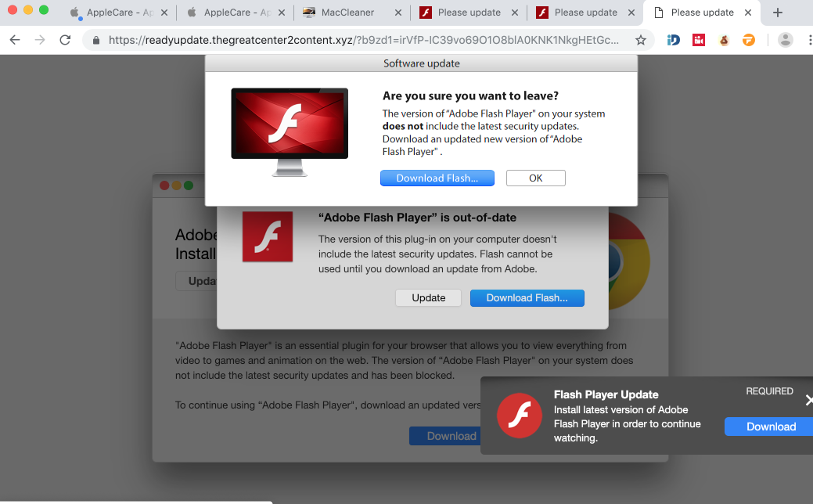
Task: Close the MacCleaner tab
Action: tap(398, 13)
